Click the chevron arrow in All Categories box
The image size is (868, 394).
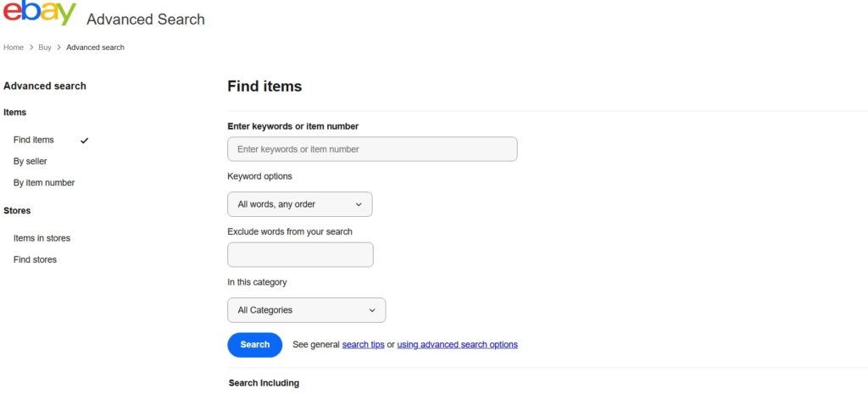click(x=371, y=310)
